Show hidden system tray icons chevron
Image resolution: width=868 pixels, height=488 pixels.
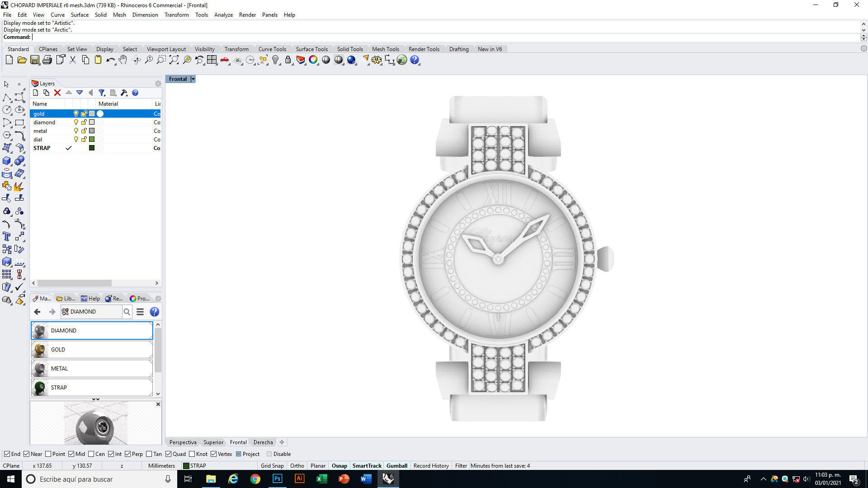pyautogui.click(x=763, y=479)
